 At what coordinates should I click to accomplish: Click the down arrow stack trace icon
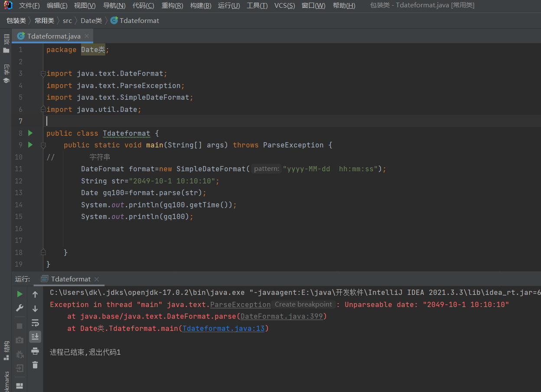[x=35, y=309]
